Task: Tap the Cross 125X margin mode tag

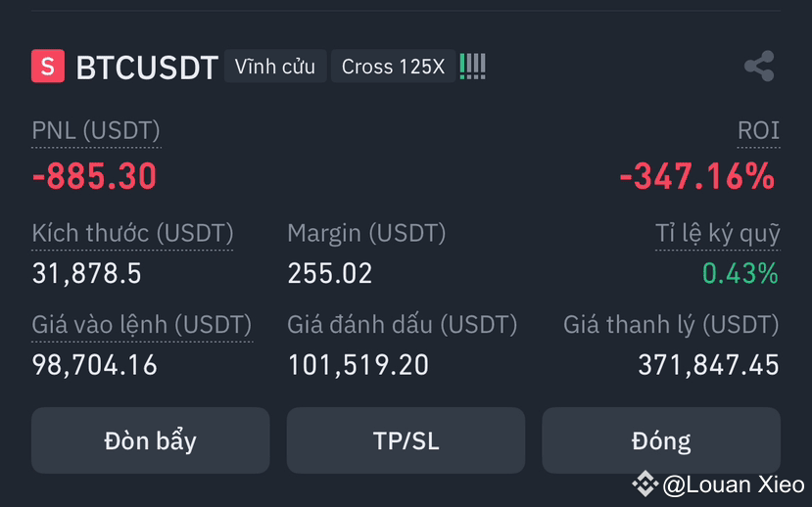Action: click(x=393, y=67)
